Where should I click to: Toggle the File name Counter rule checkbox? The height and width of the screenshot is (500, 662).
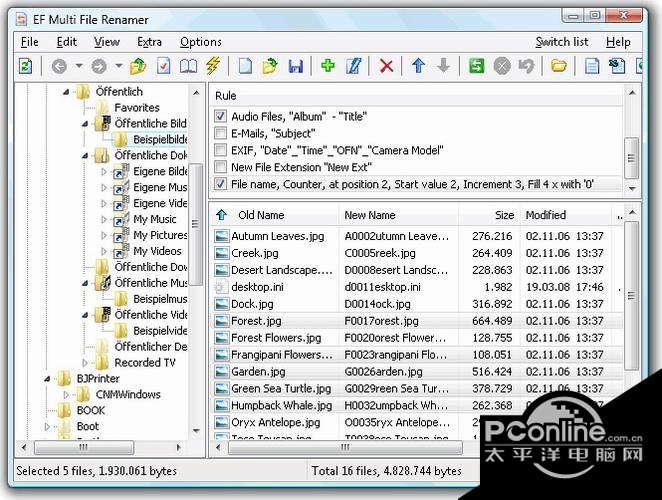point(220,184)
